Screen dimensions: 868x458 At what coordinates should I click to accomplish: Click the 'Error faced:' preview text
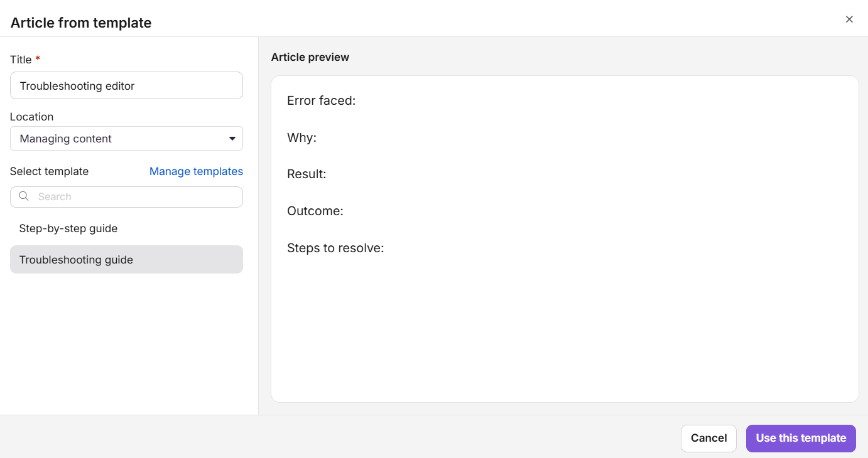tap(322, 100)
